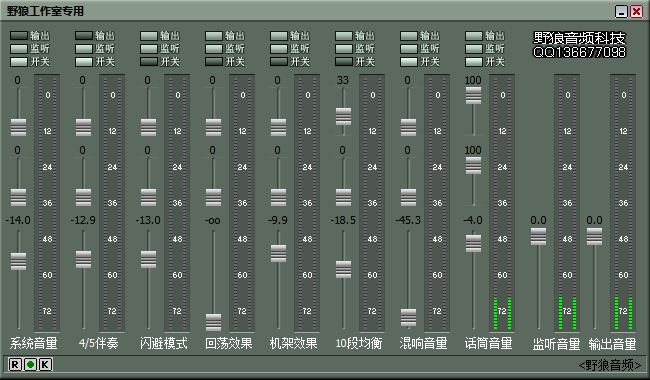Click the 回荡效果 main fader at -oo

pyautogui.click(x=213, y=322)
